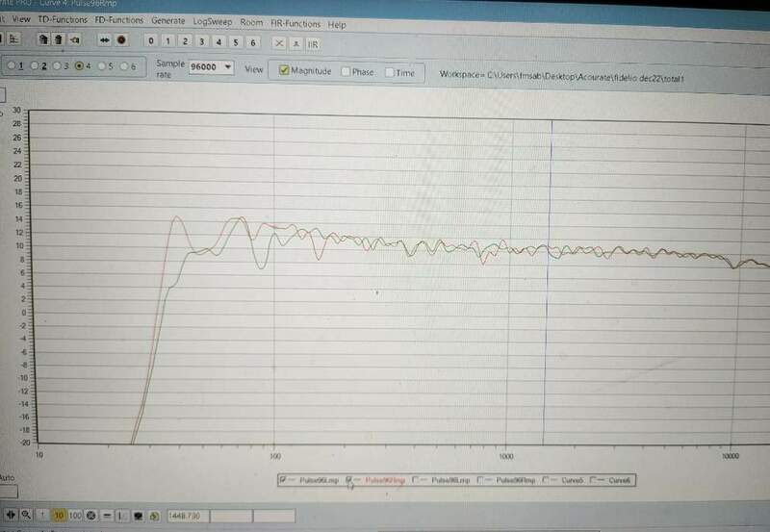
Task: Click the double-arrow swap icon in top toolbar
Action: tap(105, 40)
